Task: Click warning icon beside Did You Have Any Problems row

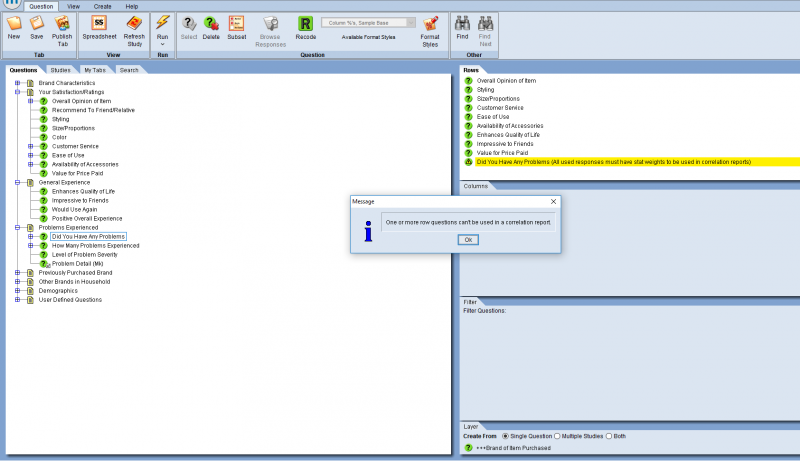Action: [468, 162]
